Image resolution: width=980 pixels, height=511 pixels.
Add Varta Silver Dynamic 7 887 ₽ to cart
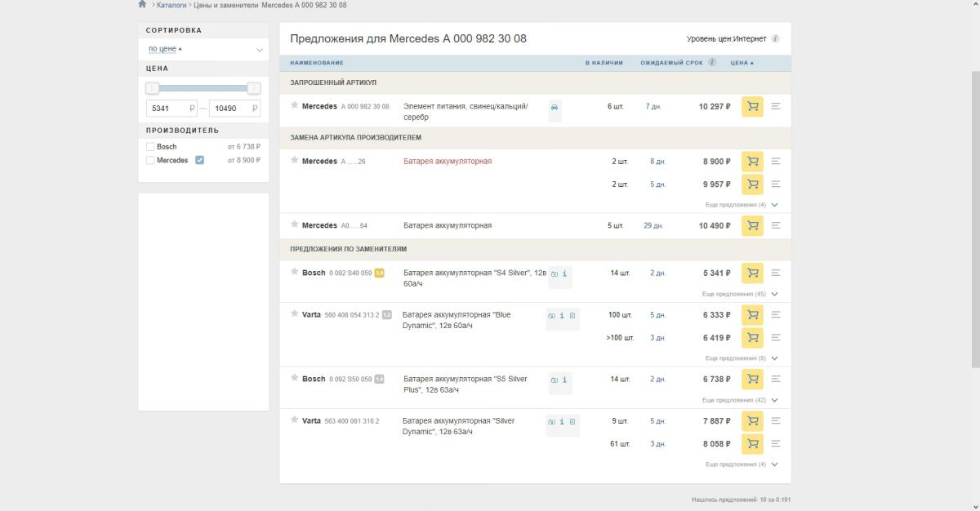click(752, 421)
